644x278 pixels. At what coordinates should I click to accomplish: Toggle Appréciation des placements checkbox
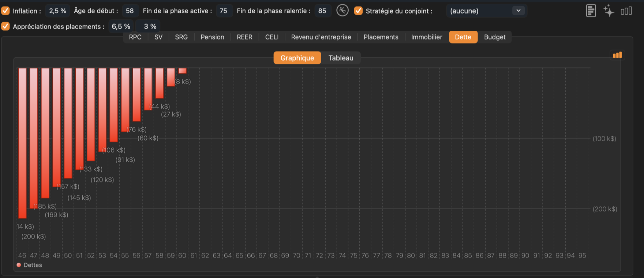pos(5,26)
